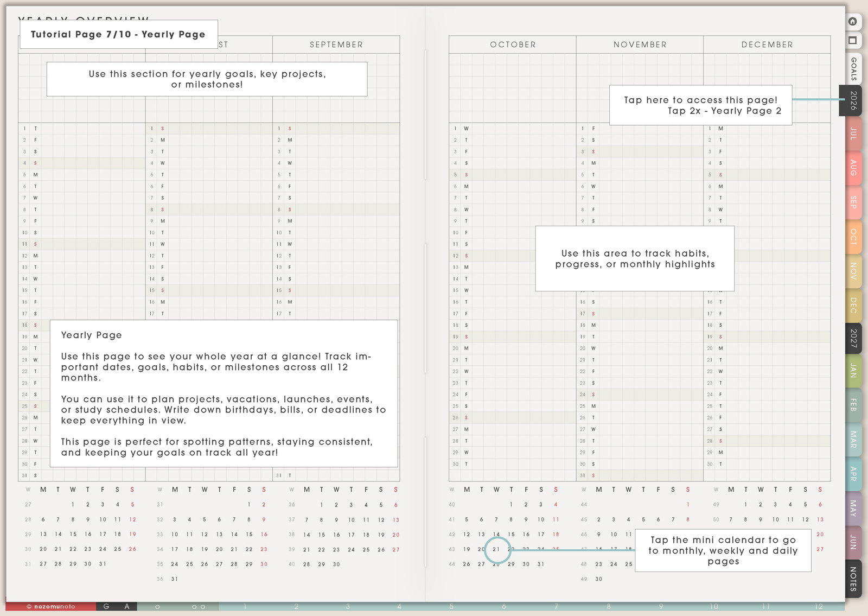Open week 33 in August mini calendar
The width and height of the screenshot is (868, 616).
point(160,535)
